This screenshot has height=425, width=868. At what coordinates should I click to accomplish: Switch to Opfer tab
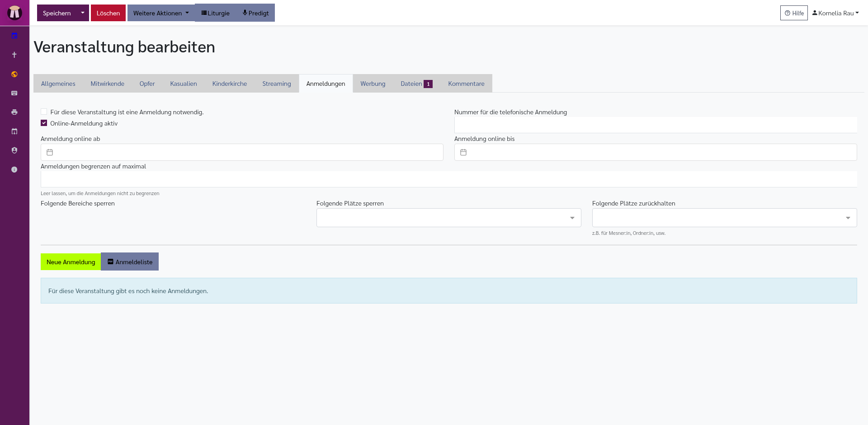pos(147,84)
